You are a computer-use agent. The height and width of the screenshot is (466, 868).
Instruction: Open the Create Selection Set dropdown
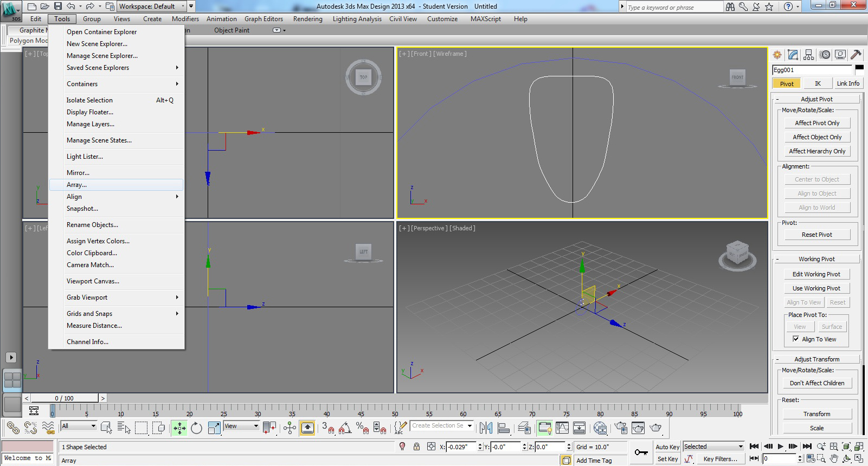click(442, 425)
